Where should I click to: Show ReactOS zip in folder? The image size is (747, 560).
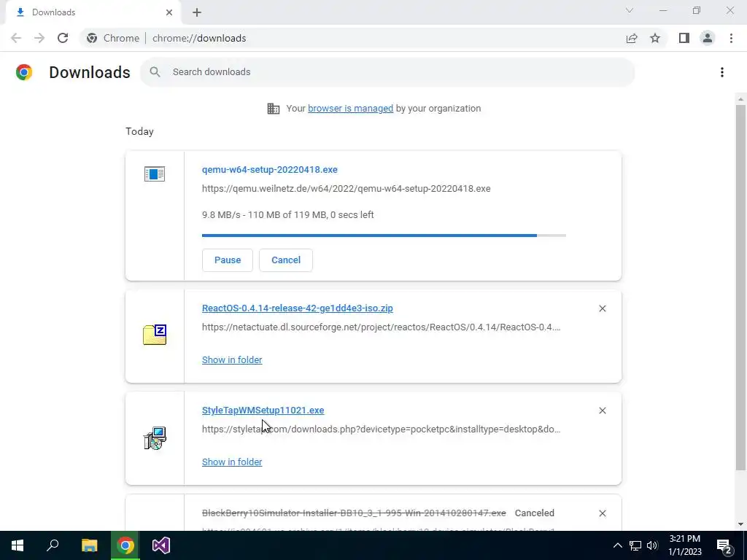[x=232, y=360]
